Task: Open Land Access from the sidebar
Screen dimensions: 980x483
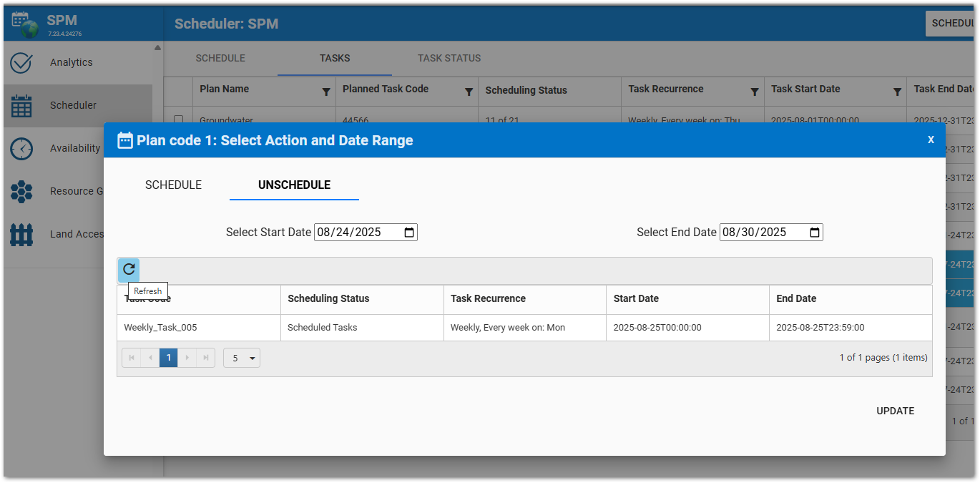Action: 21,234
